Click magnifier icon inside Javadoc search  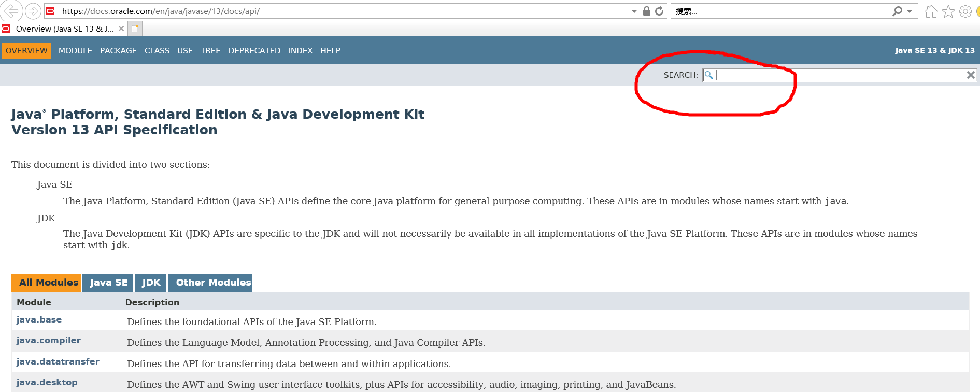pos(708,75)
